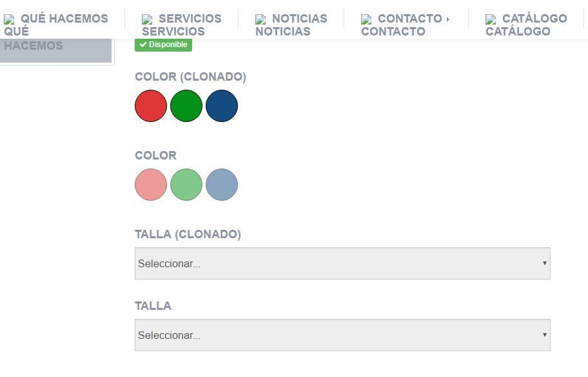
Task: Click the image icon beside QUÉ HACEMOS
Action: pos(9,19)
